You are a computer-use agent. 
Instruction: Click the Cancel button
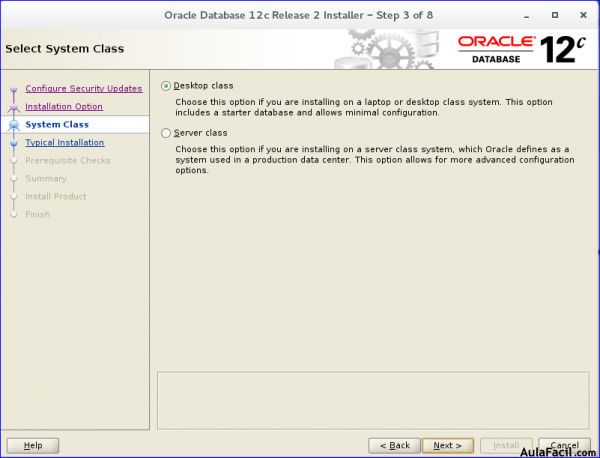pos(564,445)
